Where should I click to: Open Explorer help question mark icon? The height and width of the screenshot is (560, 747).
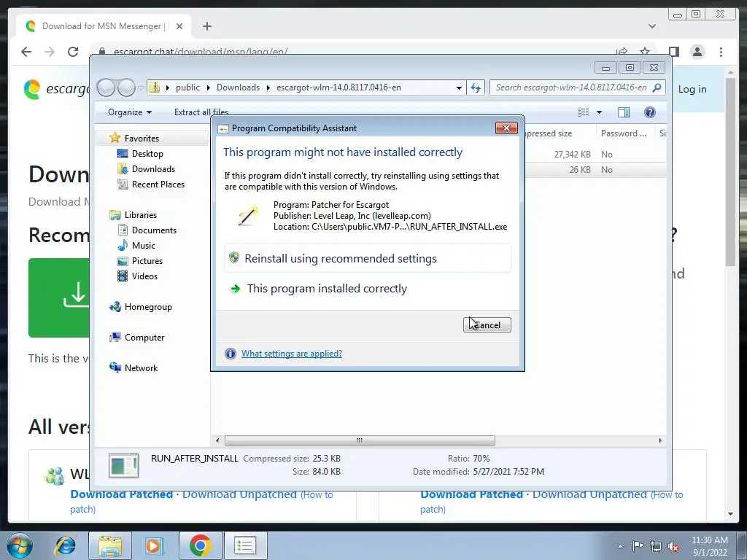click(650, 112)
